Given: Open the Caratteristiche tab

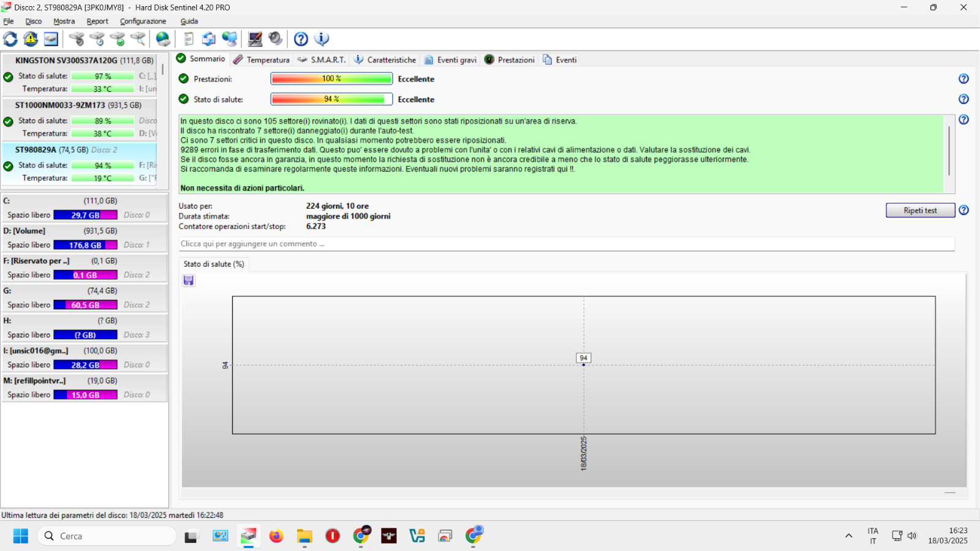Looking at the screenshot, I should point(385,60).
